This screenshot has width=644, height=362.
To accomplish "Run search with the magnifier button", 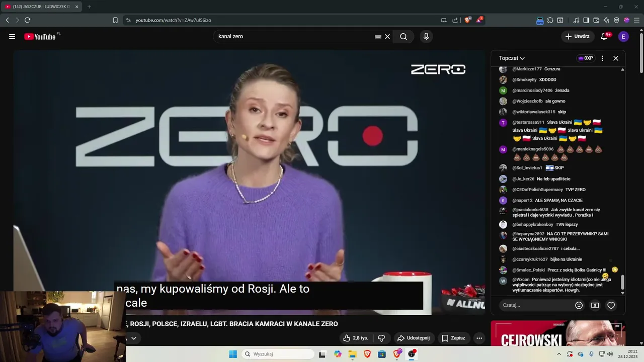I will click(404, 37).
